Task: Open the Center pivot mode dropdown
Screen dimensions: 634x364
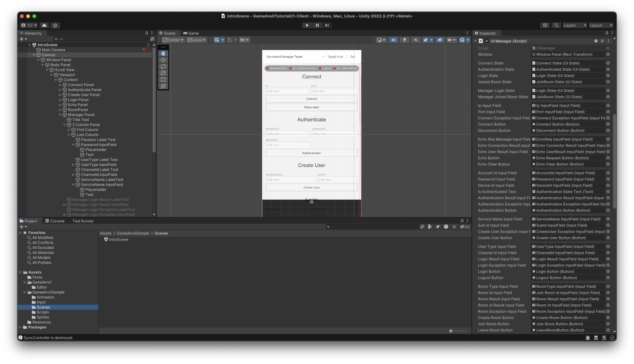Action: (173, 40)
